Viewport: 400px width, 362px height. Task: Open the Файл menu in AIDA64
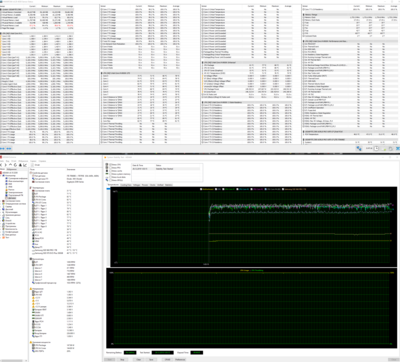coord(2,161)
